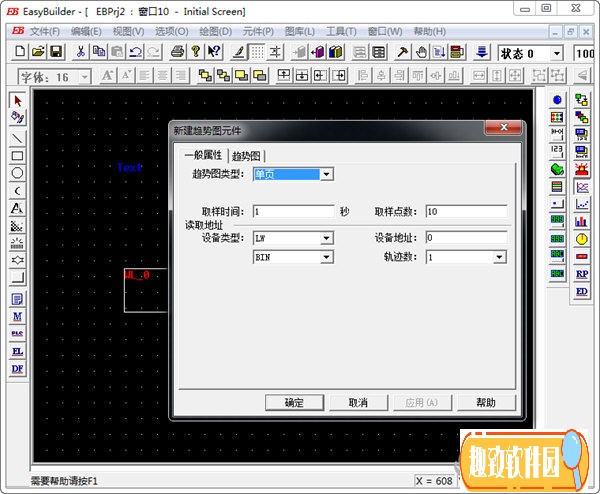
Task: Click the 设备地址 input field
Action: coord(466,238)
